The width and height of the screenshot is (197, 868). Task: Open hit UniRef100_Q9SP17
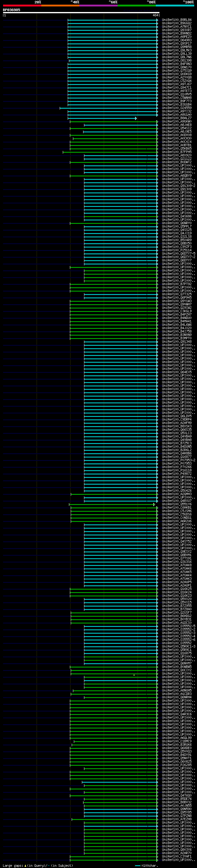pyautogui.click(x=177, y=43)
